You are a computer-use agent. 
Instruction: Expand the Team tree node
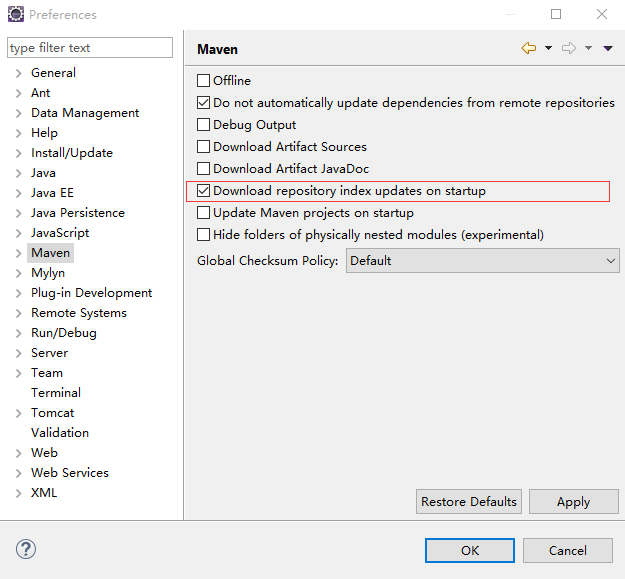click(18, 373)
